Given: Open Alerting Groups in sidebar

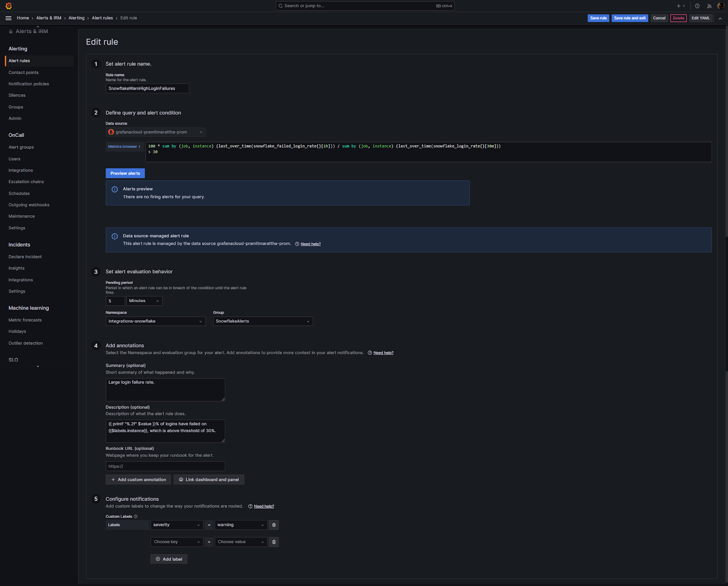Looking at the screenshot, I should [x=15, y=107].
